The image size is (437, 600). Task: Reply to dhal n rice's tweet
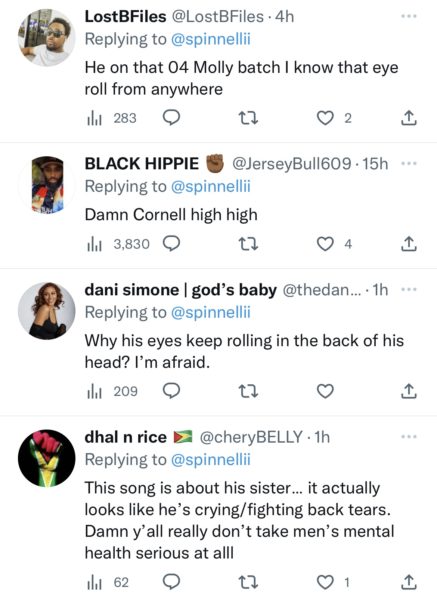click(x=171, y=582)
